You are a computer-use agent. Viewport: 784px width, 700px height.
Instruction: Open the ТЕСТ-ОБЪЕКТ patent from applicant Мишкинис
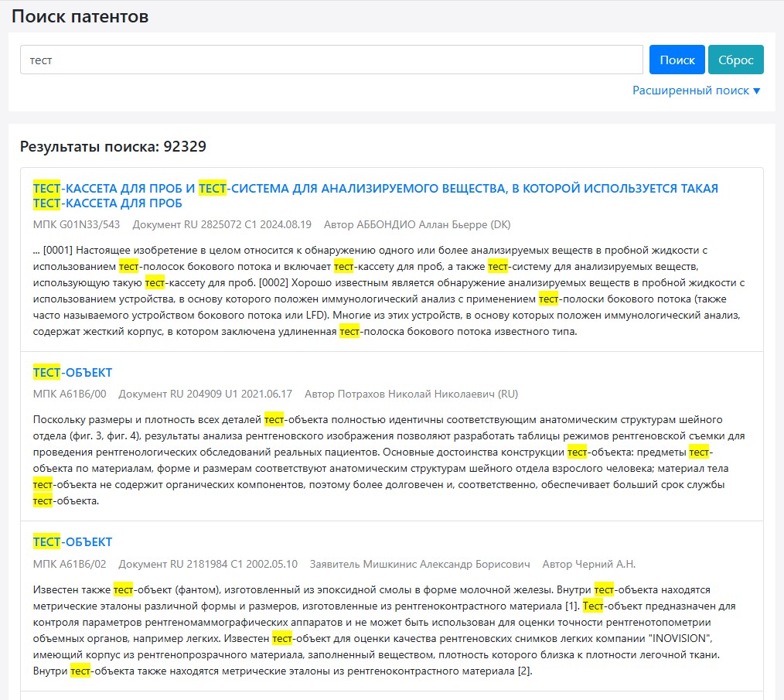(73, 542)
